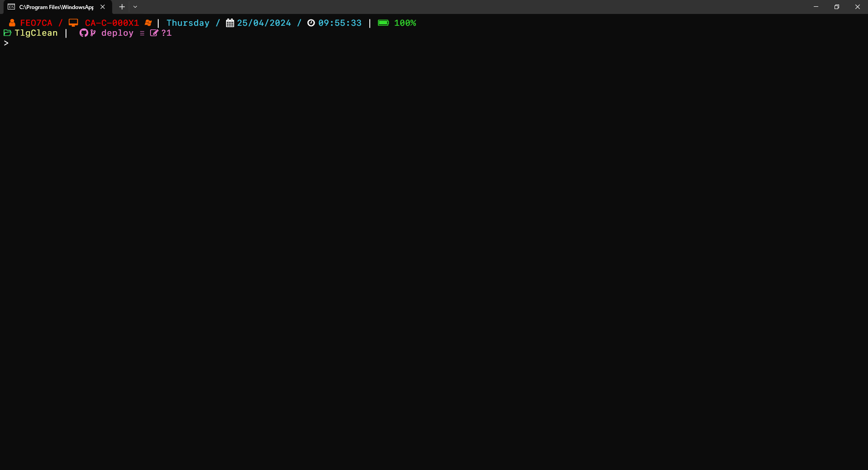Click the open folder icon beside TlgClean
This screenshot has height=470, width=868.
7,33
